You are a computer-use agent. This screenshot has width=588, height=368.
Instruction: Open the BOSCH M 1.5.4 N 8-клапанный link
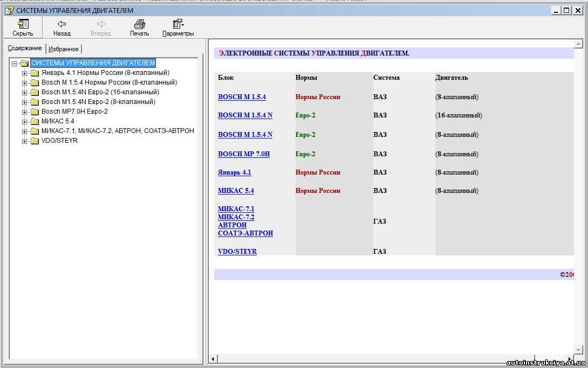click(245, 135)
